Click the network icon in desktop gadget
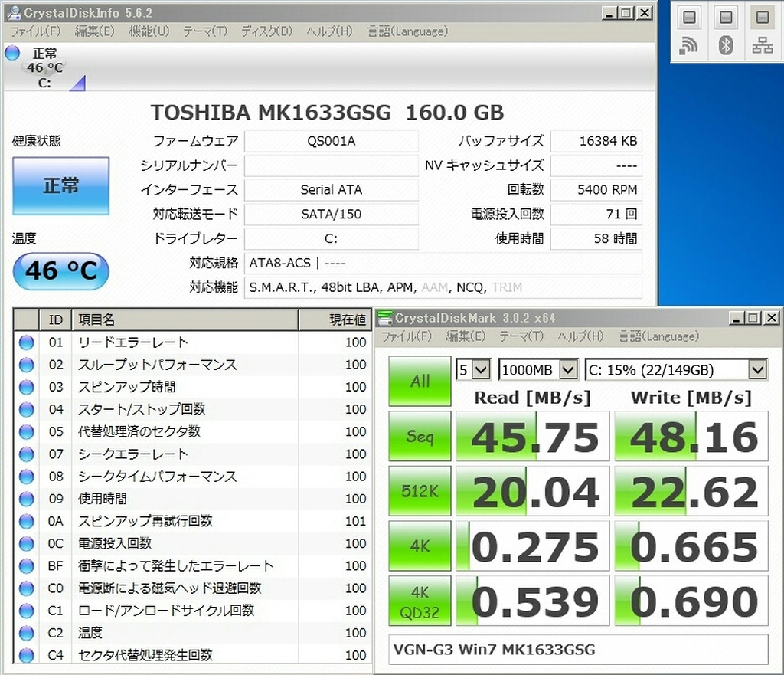This screenshot has height=675, width=784. [x=762, y=46]
